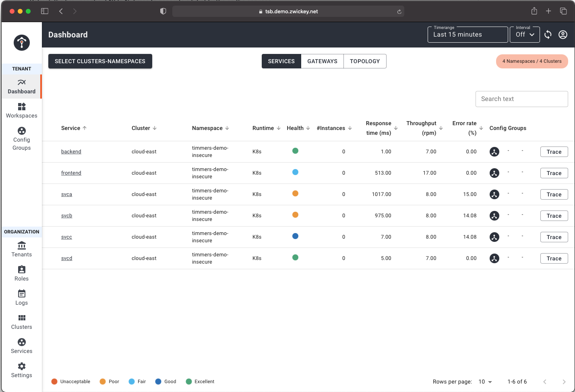Click config group icon for svcc row

click(x=494, y=237)
